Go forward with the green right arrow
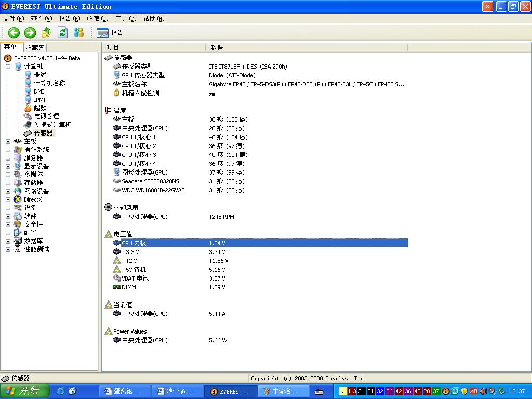This screenshot has width=532, height=399. coord(30,33)
